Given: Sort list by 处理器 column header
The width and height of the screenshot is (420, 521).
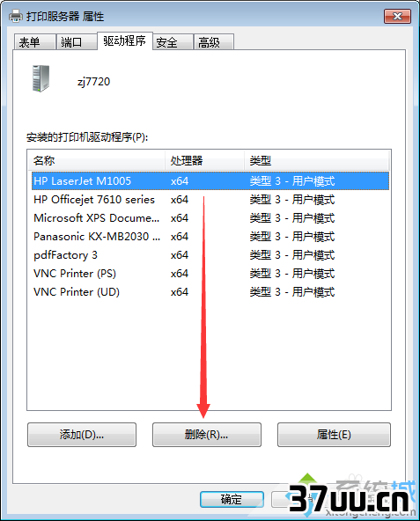Looking at the screenshot, I should [x=204, y=161].
